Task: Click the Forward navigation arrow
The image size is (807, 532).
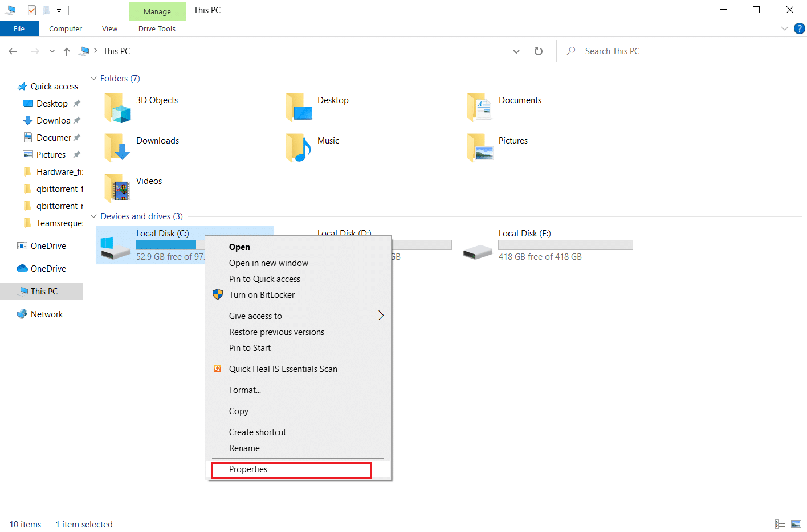Action: (35, 51)
